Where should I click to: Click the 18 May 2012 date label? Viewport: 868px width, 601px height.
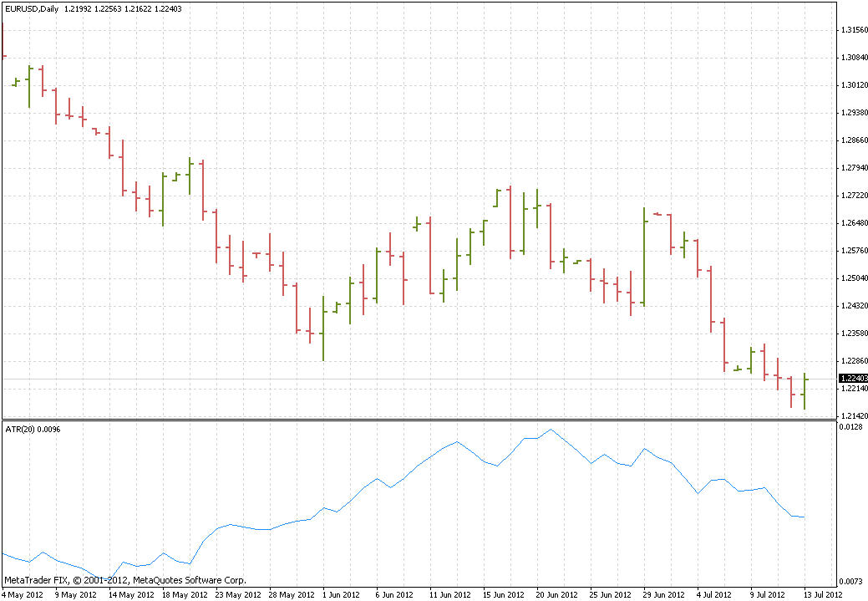185,595
